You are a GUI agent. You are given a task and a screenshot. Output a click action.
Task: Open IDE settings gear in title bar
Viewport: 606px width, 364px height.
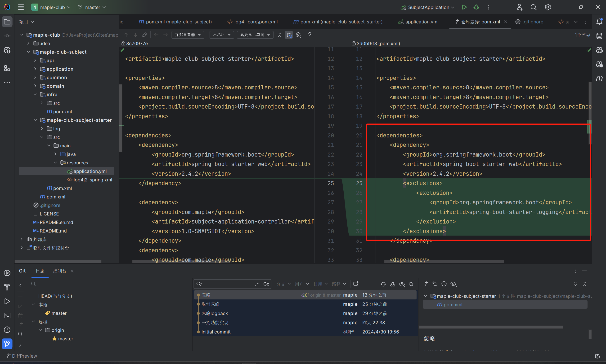548,7
